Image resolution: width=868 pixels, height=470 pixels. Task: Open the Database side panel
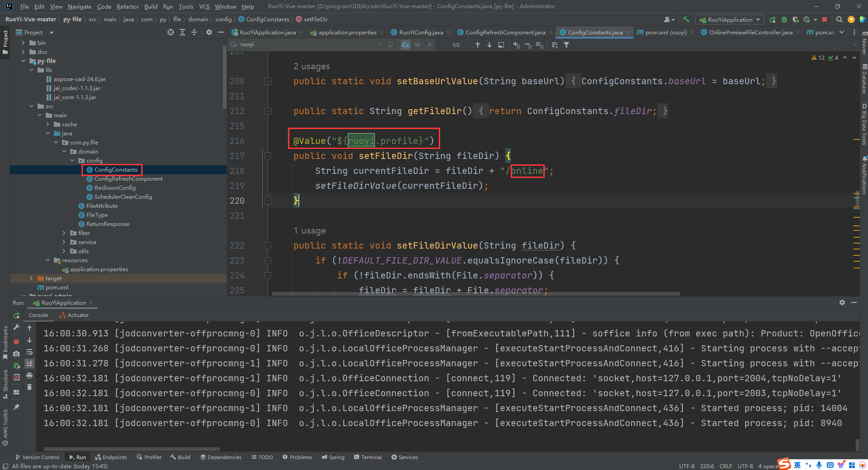coord(864,79)
